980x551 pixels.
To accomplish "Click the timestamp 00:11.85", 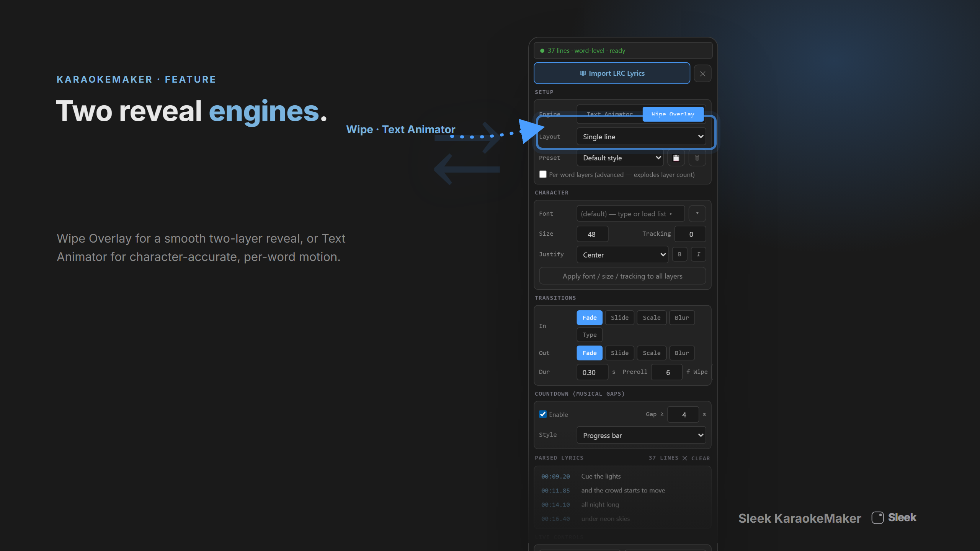I will [555, 491].
